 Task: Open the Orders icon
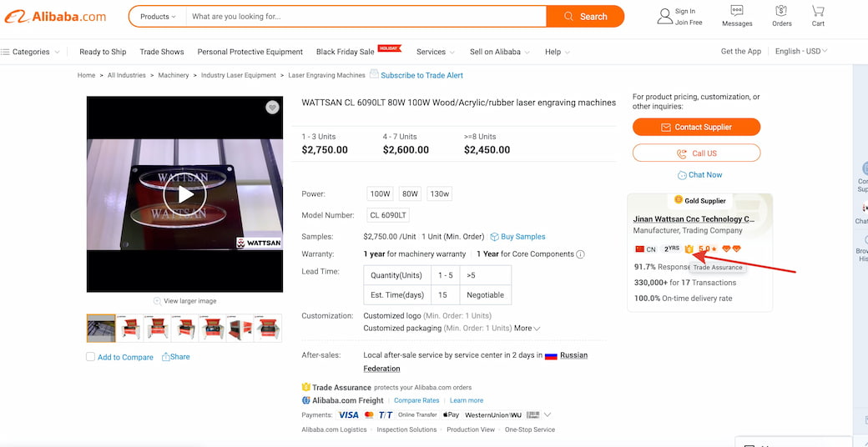pos(781,12)
